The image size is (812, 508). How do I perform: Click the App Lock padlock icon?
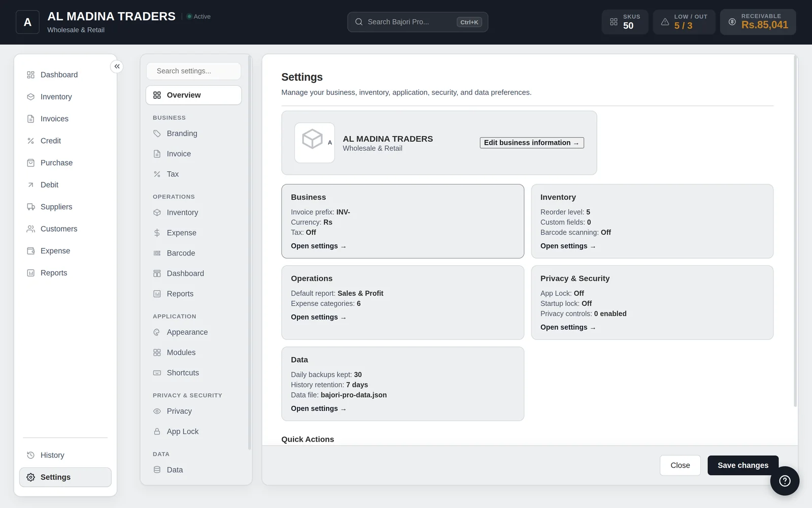157,431
